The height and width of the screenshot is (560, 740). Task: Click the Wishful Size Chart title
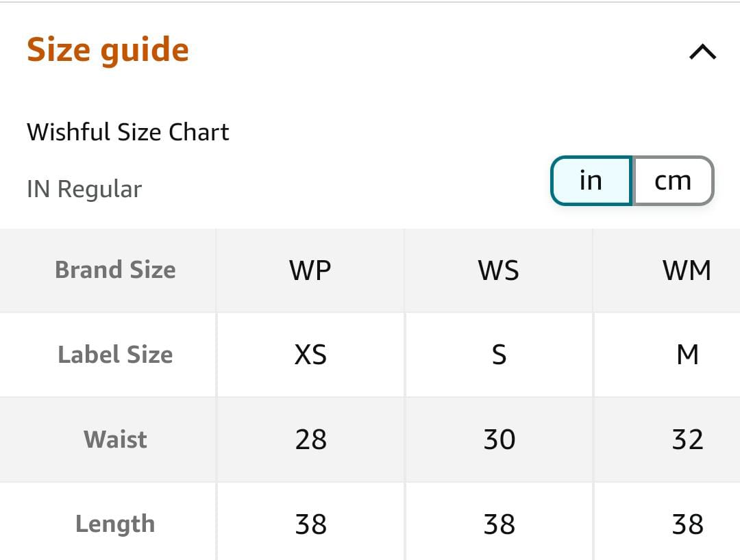point(128,131)
